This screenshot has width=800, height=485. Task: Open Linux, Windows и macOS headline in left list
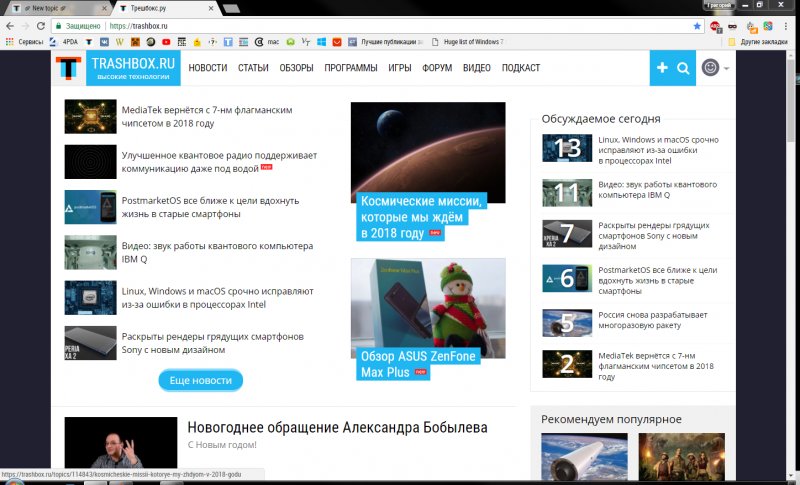[x=217, y=298]
